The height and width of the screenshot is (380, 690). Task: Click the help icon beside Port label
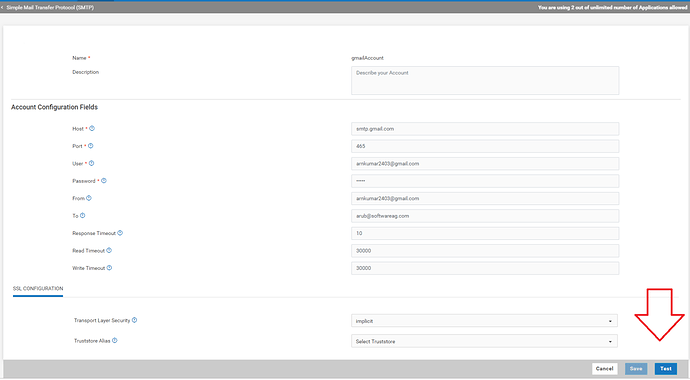pyautogui.click(x=91, y=146)
